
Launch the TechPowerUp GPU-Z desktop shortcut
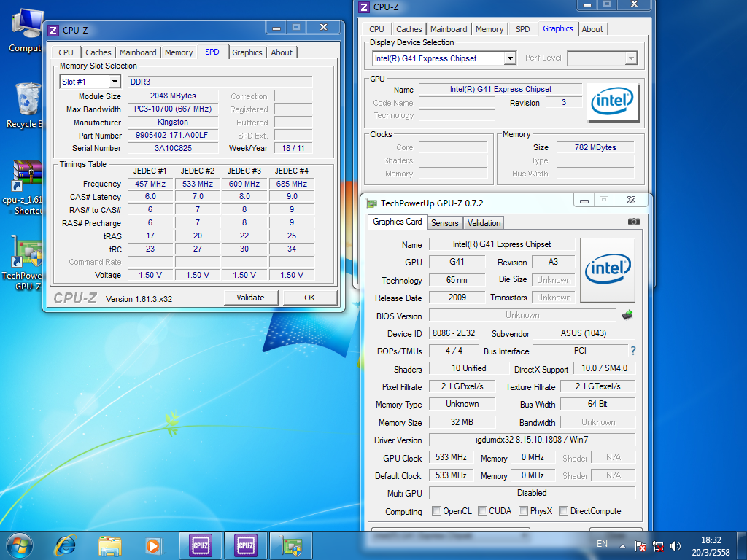pos(25,262)
